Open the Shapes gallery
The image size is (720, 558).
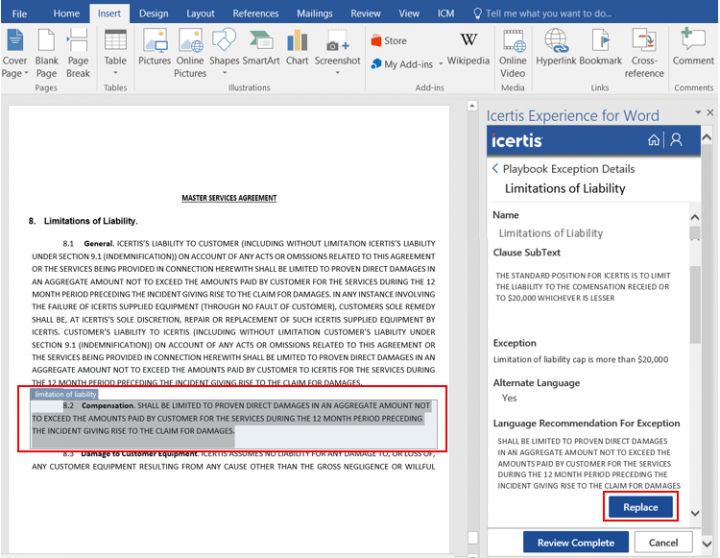coord(224,52)
